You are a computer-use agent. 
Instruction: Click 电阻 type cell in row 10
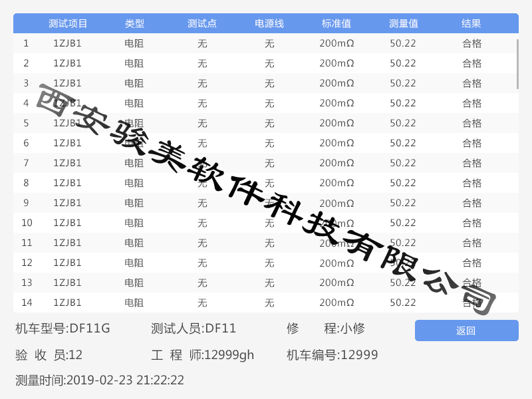click(x=134, y=223)
